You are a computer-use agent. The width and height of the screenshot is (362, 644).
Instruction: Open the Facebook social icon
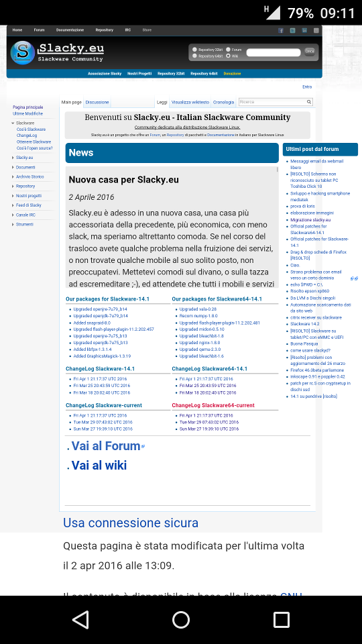[281, 30]
